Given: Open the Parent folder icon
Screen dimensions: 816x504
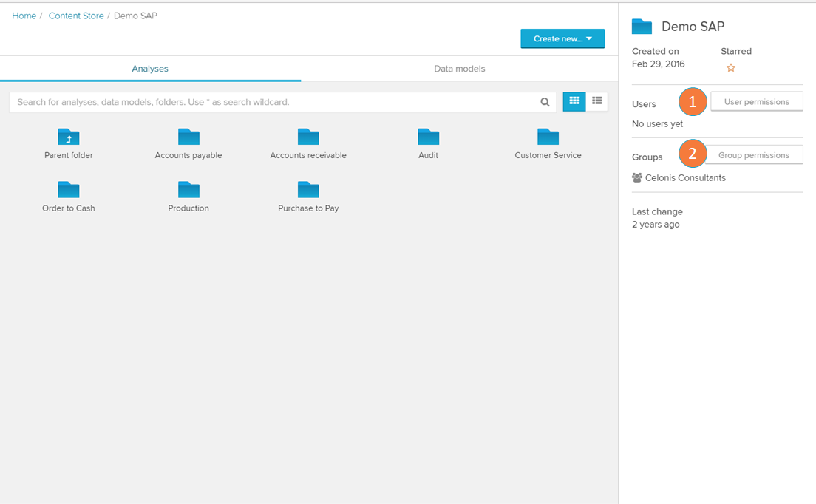Looking at the screenshot, I should coord(69,137).
